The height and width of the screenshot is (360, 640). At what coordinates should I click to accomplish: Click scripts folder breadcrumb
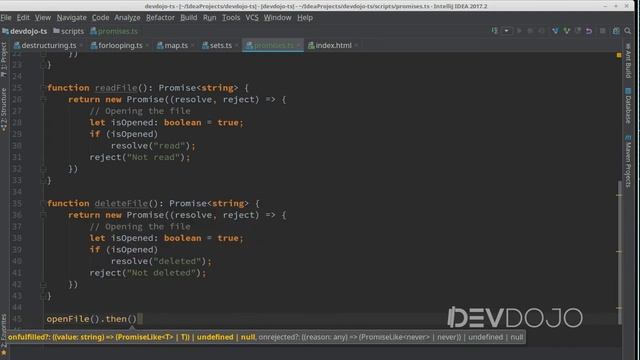[x=69, y=31]
